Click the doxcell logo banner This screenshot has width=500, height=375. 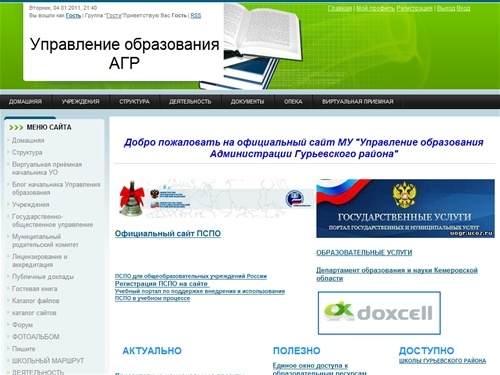[379, 313]
